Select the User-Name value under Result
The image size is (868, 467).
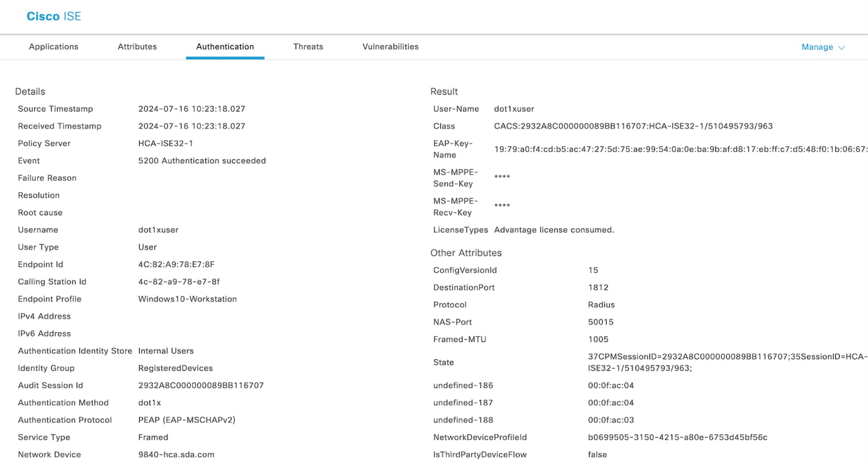pos(514,109)
